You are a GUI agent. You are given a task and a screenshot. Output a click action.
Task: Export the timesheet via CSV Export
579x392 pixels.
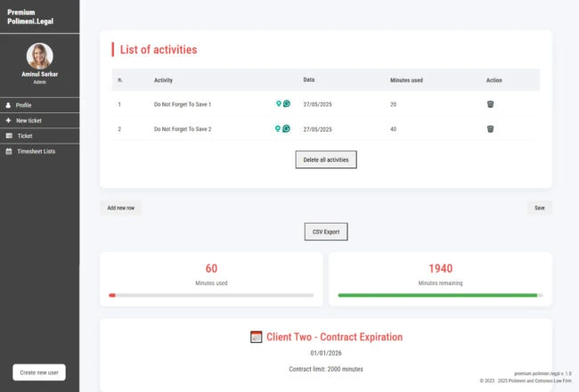coord(326,232)
